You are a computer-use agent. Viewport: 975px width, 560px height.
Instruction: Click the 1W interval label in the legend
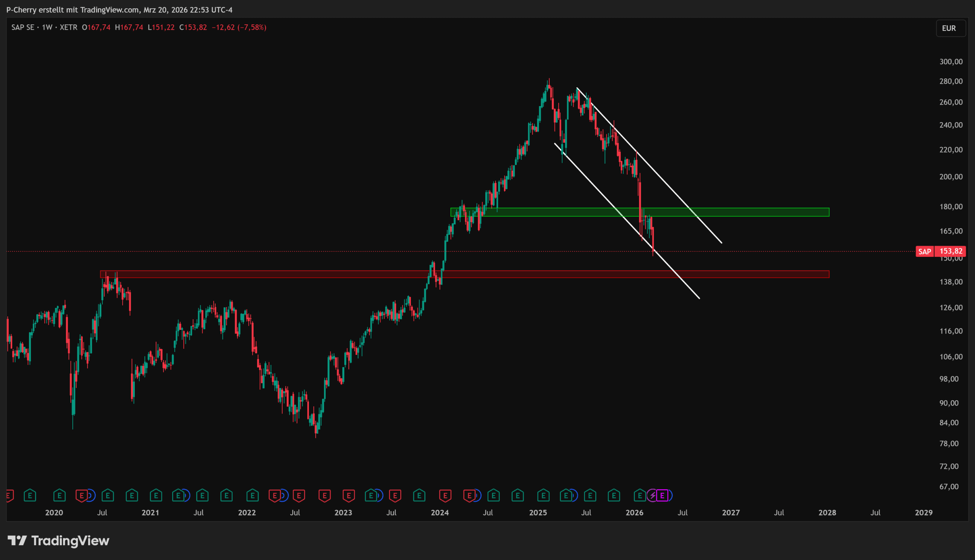(x=47, y=27)
